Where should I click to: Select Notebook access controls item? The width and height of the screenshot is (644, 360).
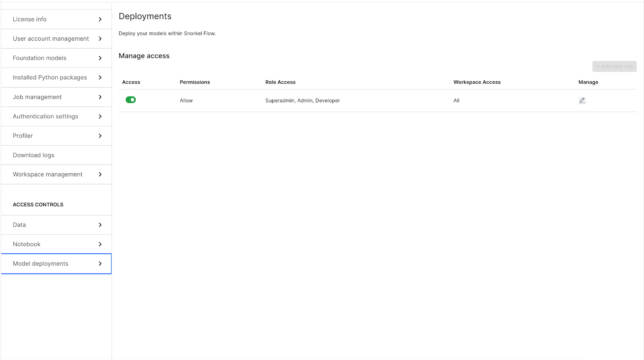coord(56,244)
